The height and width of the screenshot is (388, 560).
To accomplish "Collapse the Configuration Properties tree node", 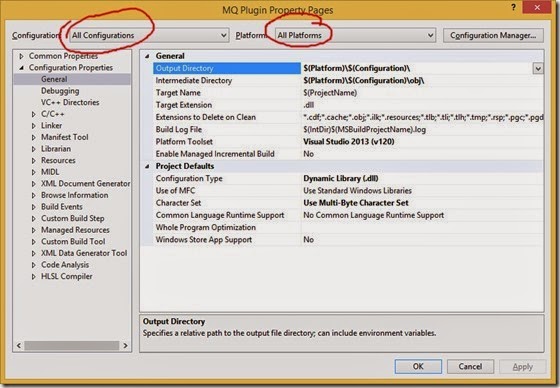I will pos(21,68).
